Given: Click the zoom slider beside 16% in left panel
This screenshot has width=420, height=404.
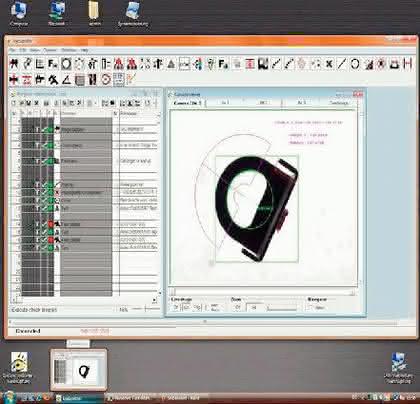Looking at the screenshot, I should tap(145, 309).
